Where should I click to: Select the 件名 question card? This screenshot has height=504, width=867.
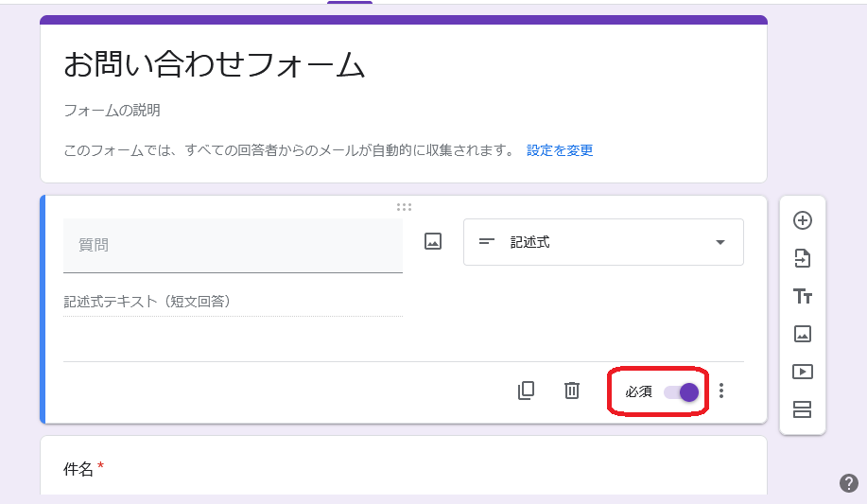point(404,466)
